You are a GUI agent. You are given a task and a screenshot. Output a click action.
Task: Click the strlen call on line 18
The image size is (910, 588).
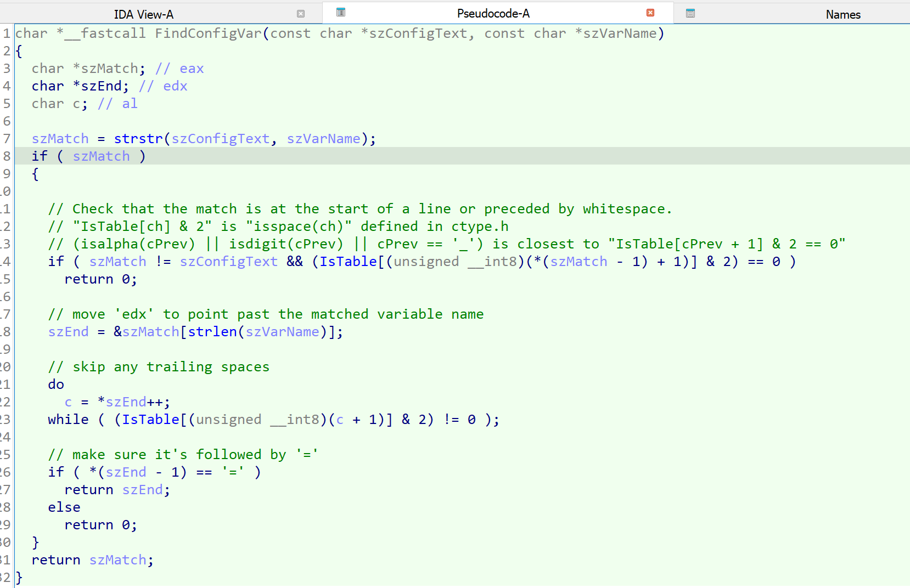coord(212,332)
